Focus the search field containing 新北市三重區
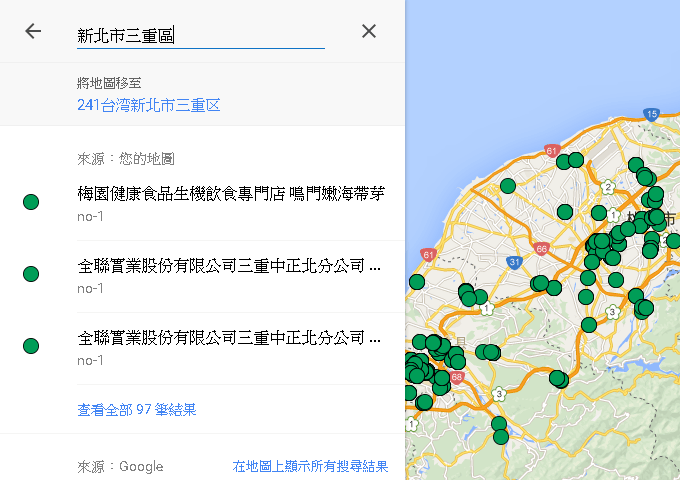680x480 pixels. [201, 36]
